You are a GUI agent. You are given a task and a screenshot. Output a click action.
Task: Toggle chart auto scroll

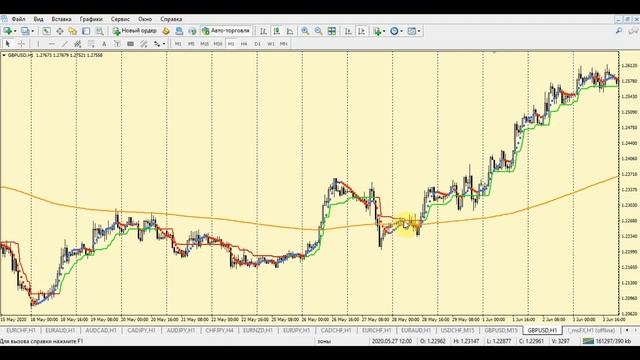348,31
